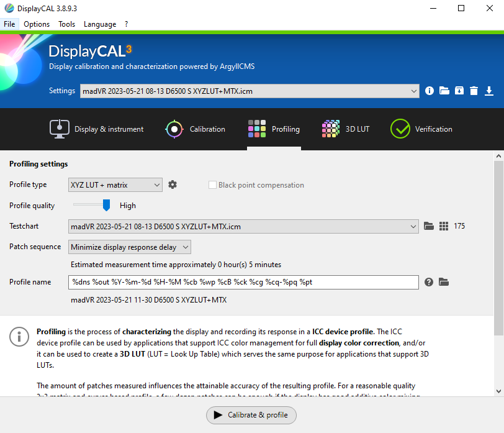Image resolution: width=504 pixels, height=433 pixels.
Task: Open the Profile type dropdown
Action: pyautogui.click(x=115, y=185)
